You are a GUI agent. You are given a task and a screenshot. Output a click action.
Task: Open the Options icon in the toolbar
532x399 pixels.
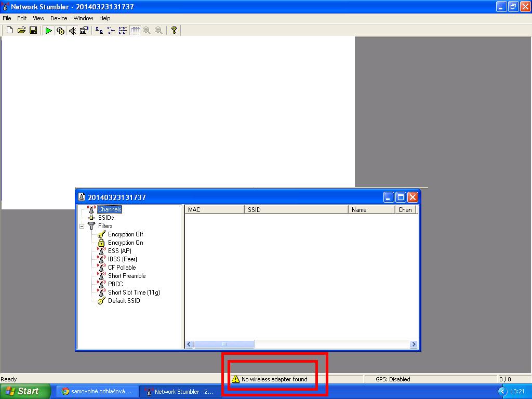tap(84, 31)
